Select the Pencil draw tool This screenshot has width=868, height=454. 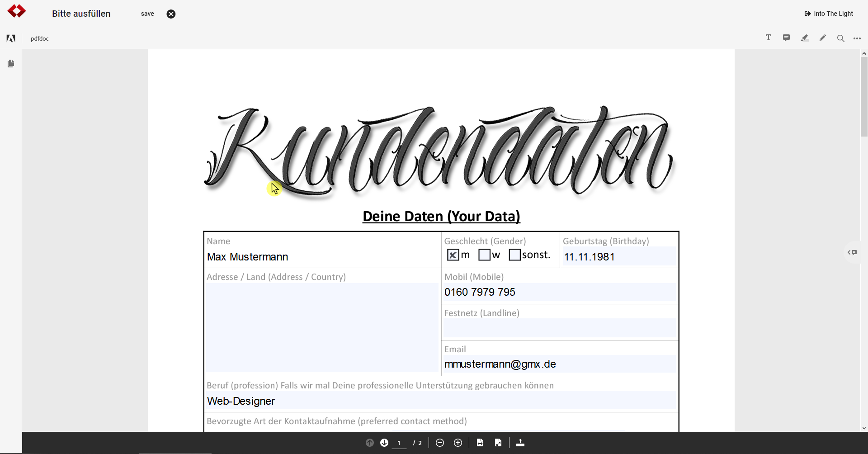coord(823,38)
